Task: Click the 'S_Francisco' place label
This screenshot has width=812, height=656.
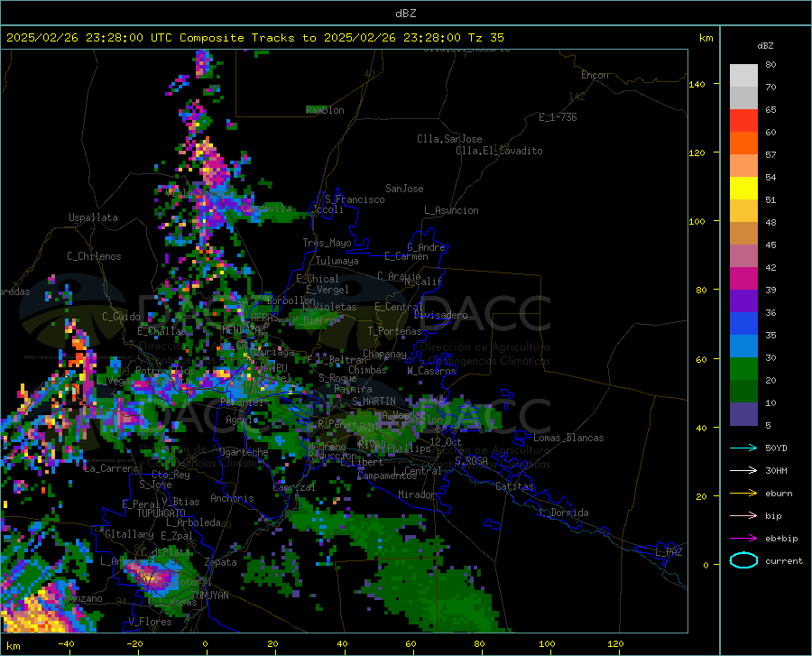Action: click(x=355, y=199)
